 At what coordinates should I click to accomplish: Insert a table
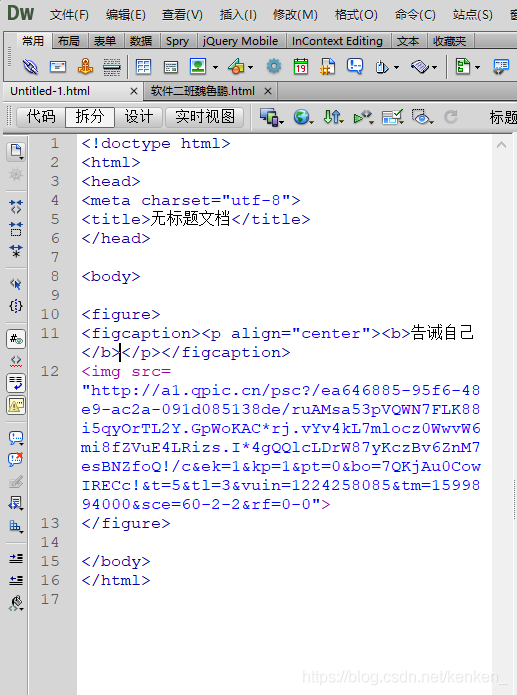pyautogui.click(x=143, y=67)
